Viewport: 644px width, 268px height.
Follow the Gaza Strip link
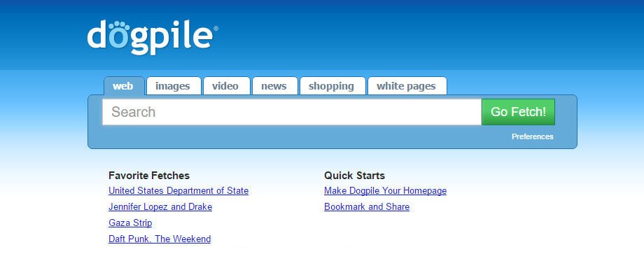click(130, 223)
